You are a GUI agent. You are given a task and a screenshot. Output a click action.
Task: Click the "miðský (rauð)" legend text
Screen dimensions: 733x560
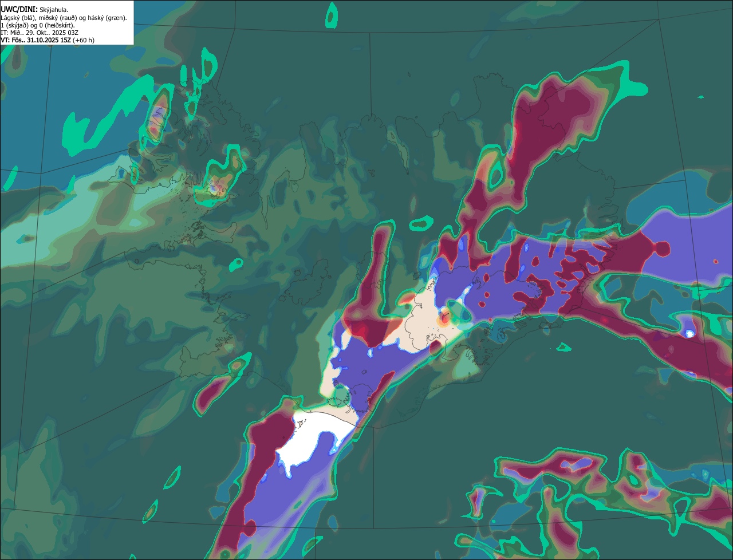pos(57,18)
